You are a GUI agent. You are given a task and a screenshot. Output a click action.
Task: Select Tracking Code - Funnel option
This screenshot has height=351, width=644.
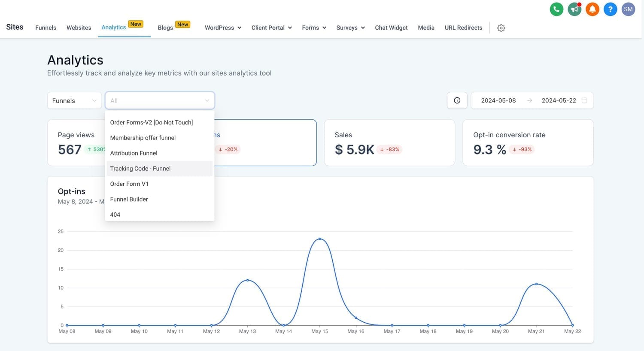pos(140,169)
